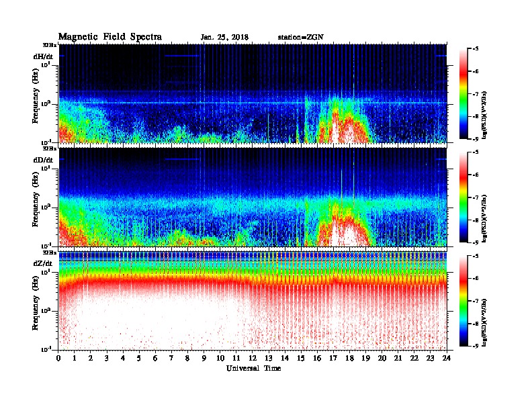Click hour tick label "17" on time axis

click(x=334, y=358)
